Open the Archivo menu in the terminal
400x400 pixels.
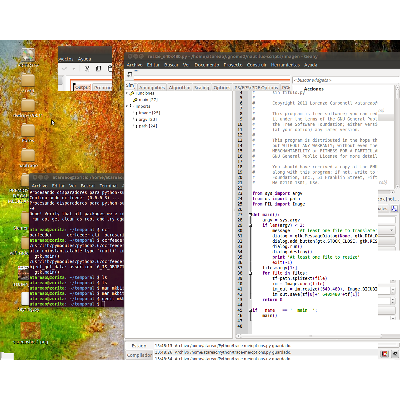[39, 185]
